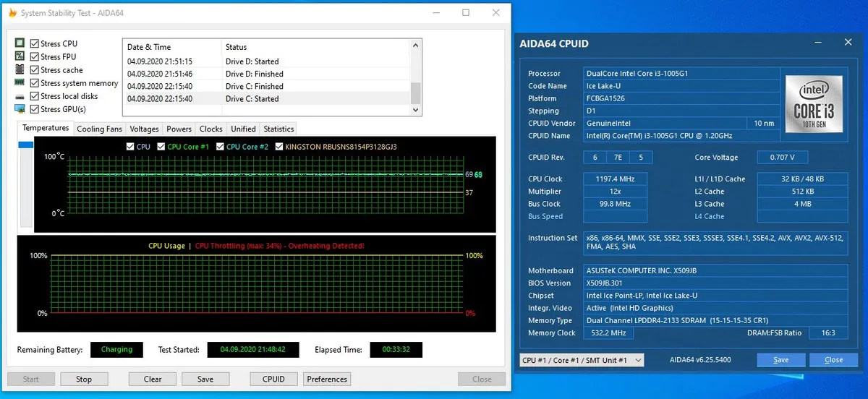Click the monitor icon beside Stress GPU(s)
868x399 pixels.
(20, 109)
